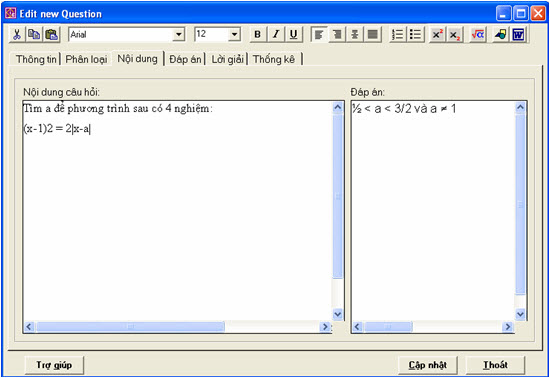This screenshot has height=378, width=550.
Task: Click scroll right arrow in question area
Action: (325, 327)
